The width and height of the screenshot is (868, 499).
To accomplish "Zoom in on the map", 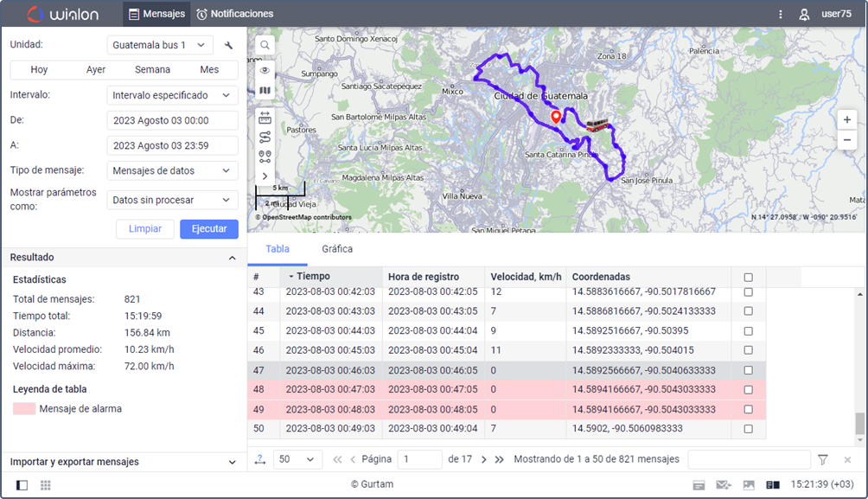I will [x=847, y=119].
